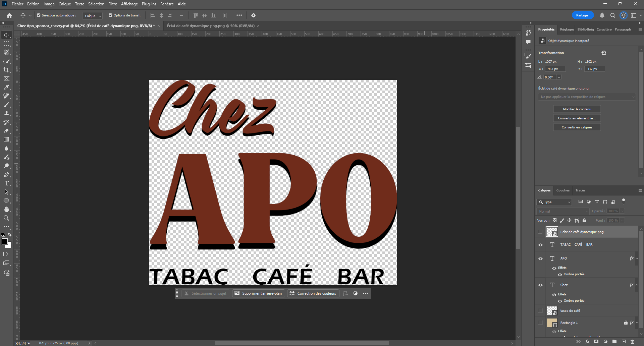Hide the APO text layer

540,258
